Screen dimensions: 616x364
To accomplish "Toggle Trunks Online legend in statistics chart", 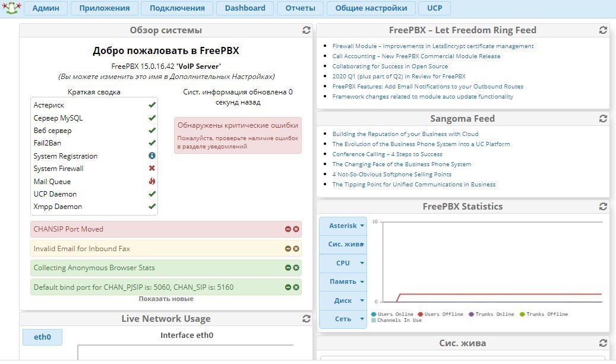I will tap(491, 314).
